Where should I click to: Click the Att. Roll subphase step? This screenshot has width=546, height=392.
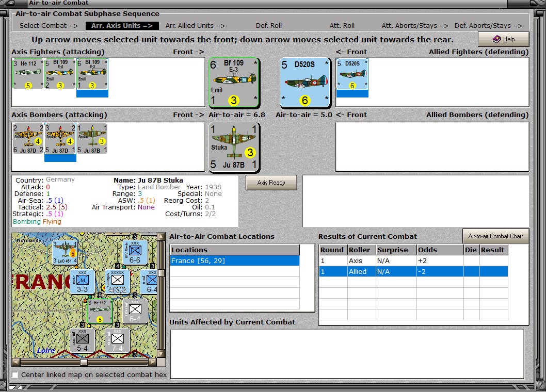click(x=342, y=26)
